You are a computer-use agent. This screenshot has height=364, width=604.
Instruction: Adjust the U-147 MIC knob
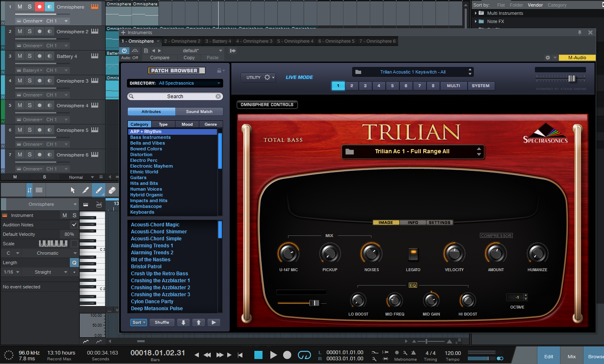tap(288, 253)
